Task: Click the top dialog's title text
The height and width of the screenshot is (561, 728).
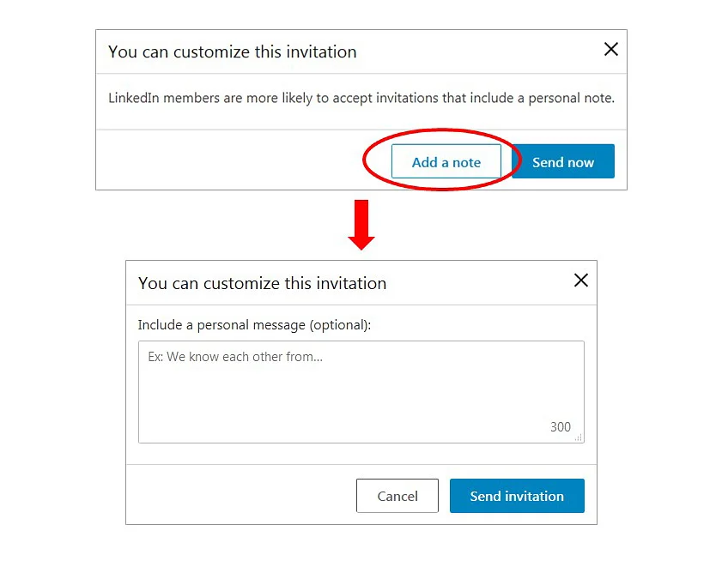Action: pos(233,52)
